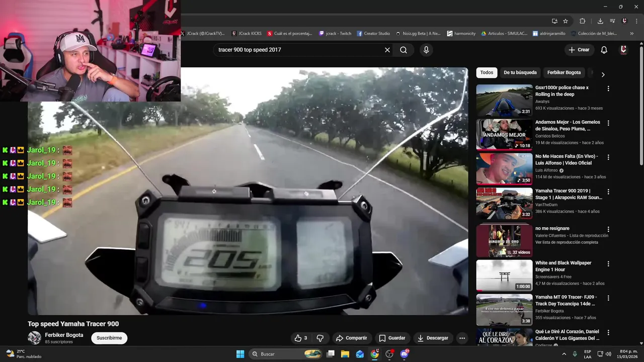Open options menu for White and Black Wallpaper video

(608, 264)
